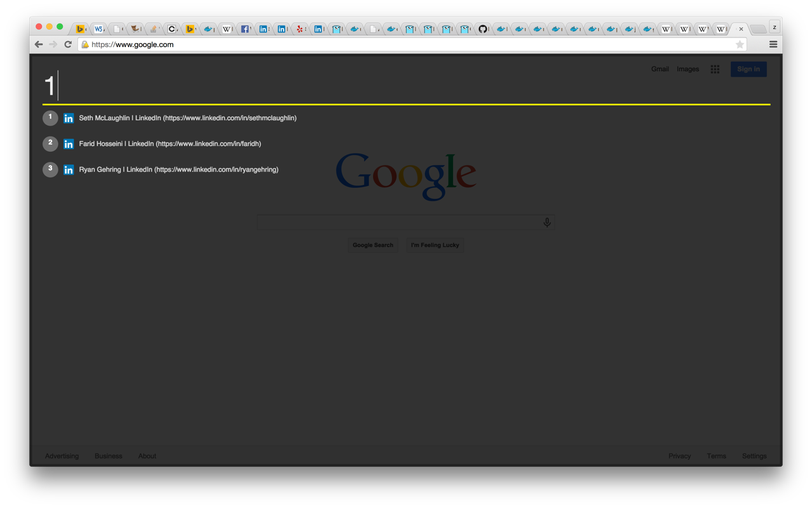Close the current tab
The height and width of the screenshot is (508, 812).
[741, 29]
